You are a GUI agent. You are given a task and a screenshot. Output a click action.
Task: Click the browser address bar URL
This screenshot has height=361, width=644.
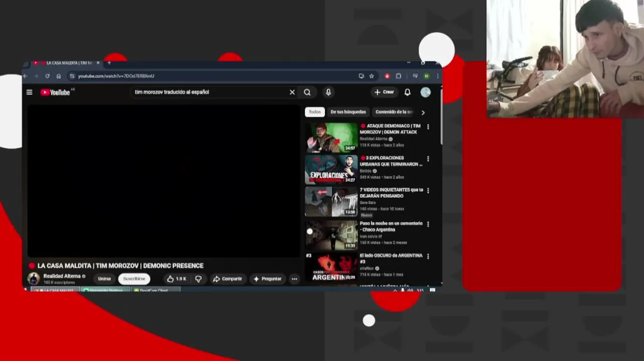116,76
